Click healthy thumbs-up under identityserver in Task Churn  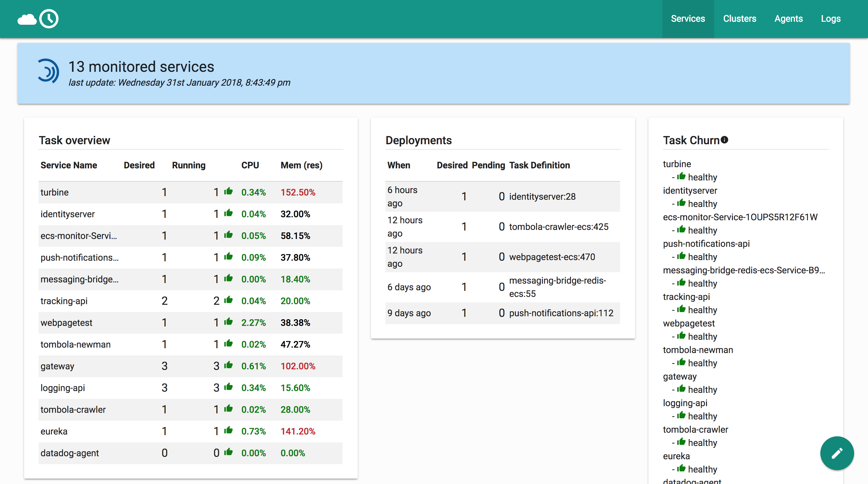pos(681,203)
